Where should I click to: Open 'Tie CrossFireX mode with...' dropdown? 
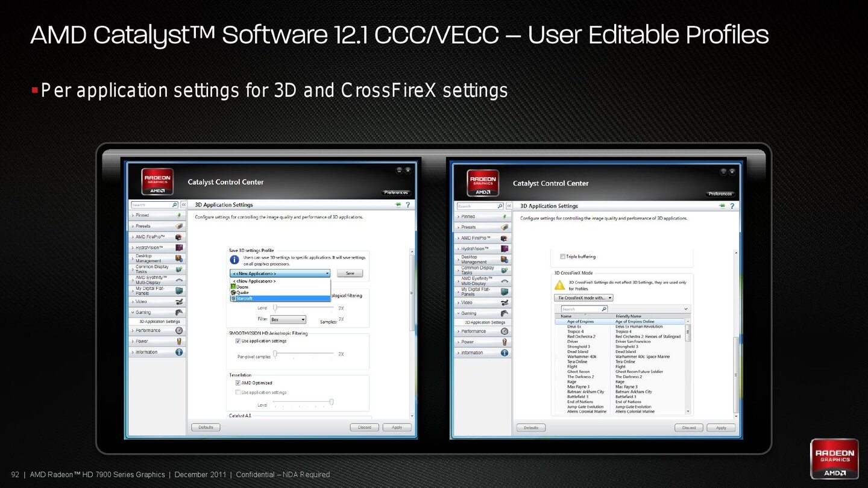click(x=583, y=298)
